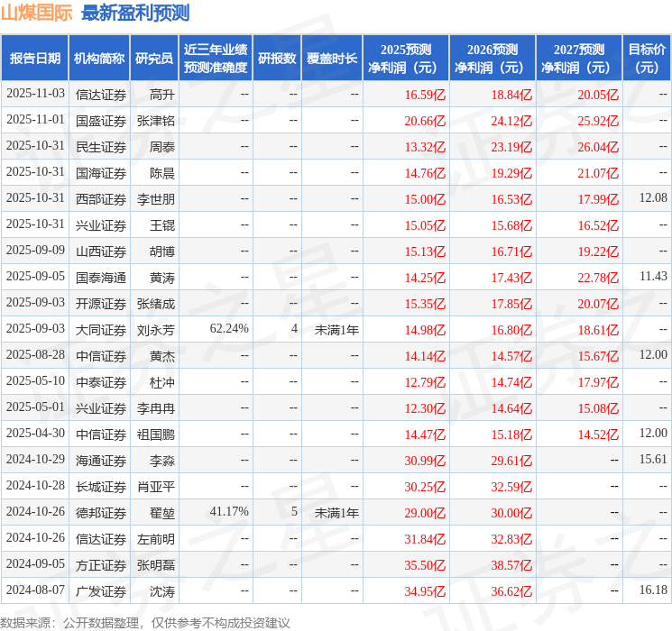The height and width of the screenshot is (631, 672).
Task: Click the 研报数 column header
Action: coord(277,59)
